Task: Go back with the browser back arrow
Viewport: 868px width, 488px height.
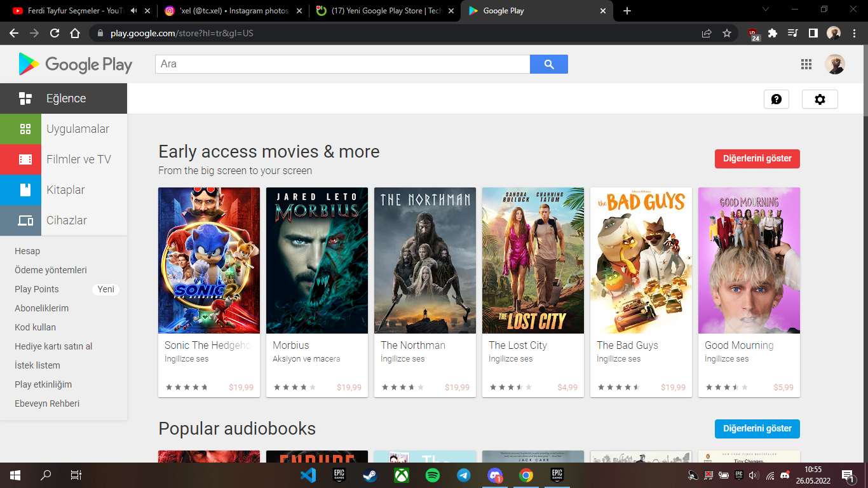Action: coord(14,33)
